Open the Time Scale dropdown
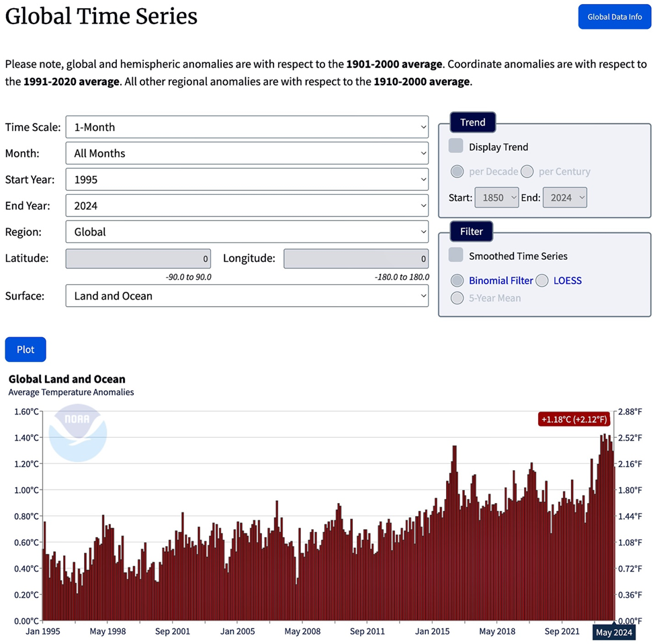This screenshot has width=655, height=644. click(247, 127)
